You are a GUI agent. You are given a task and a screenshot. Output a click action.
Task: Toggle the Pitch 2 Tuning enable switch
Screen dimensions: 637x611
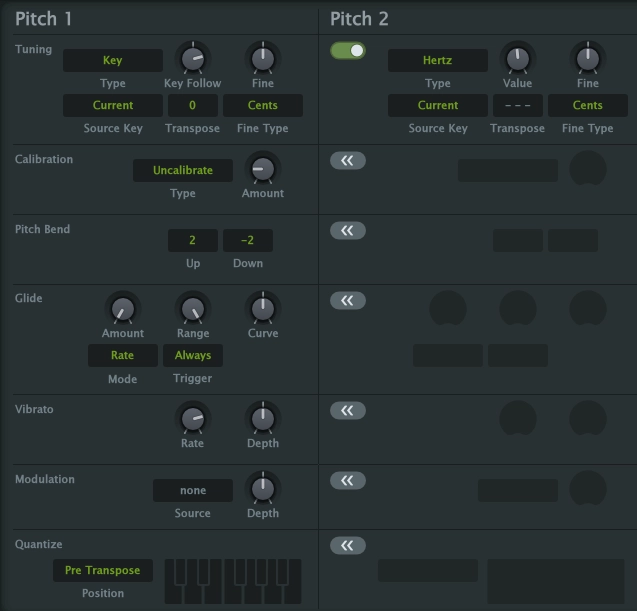point(348,50)
